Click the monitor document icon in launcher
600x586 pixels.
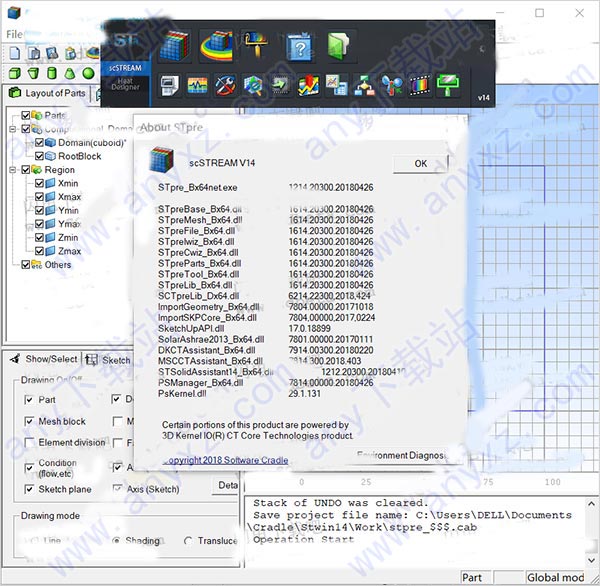pyautogui.click(x=170, y=85)
